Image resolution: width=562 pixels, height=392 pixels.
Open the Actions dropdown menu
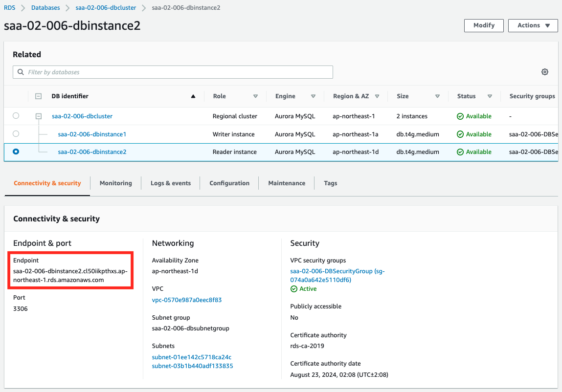533,25
